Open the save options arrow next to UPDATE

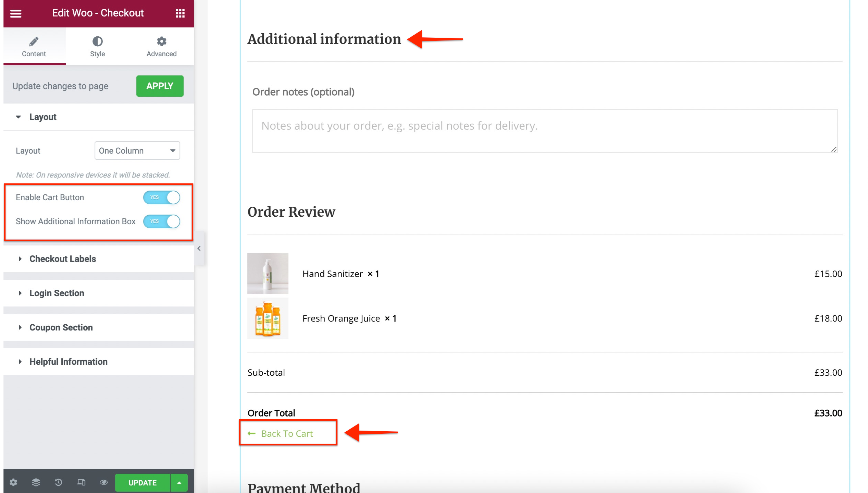point(179,483)
